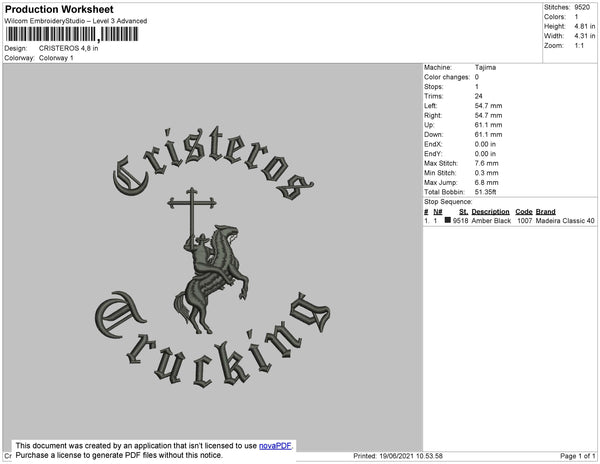The height and width of the screenshot is (464, 600).
Task: Click the 'Stop Sequence:' label
Action: (448, 202)
